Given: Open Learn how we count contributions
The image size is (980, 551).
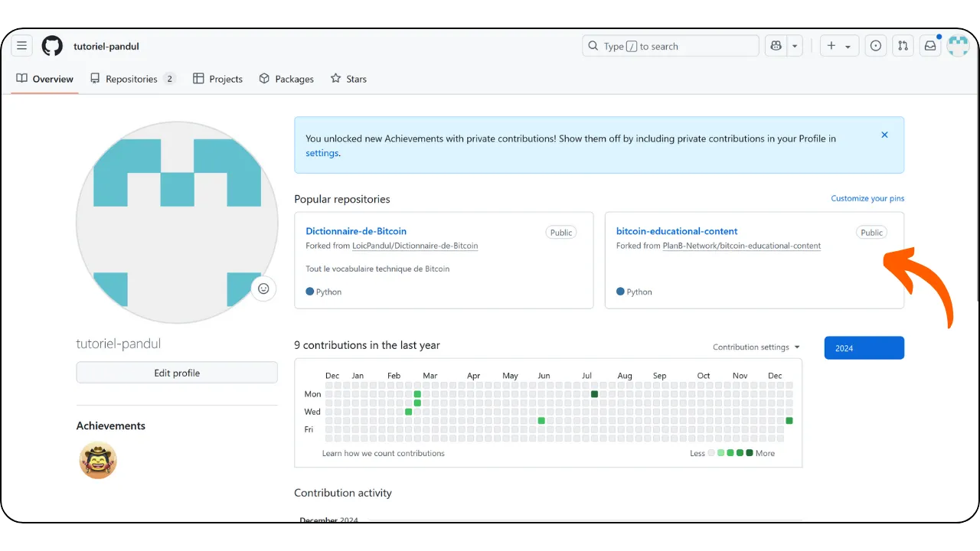Looking at the screenshot, I should (384, 453).
